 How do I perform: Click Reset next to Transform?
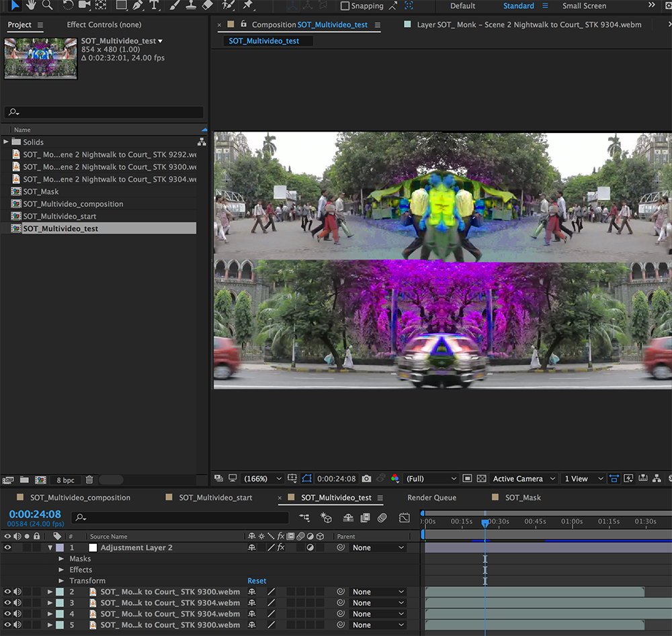(x=257, y=581)
